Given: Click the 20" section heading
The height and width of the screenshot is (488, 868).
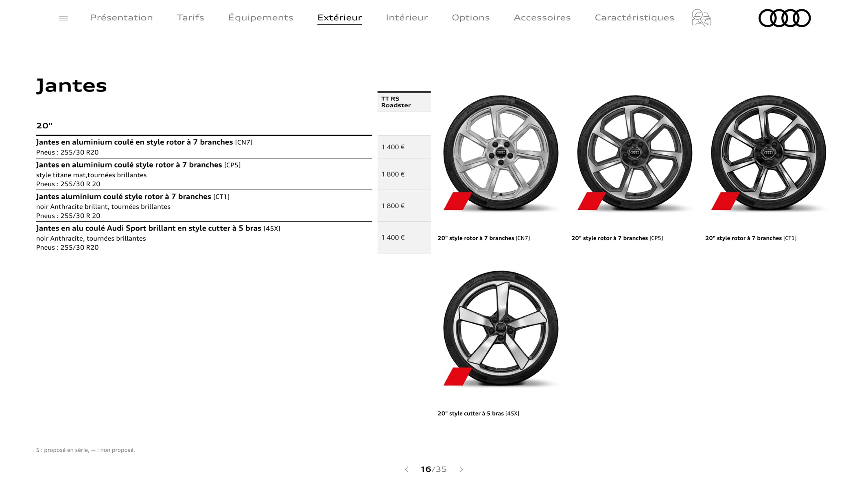Looking at the screenshot, I should tap(44, 126).
